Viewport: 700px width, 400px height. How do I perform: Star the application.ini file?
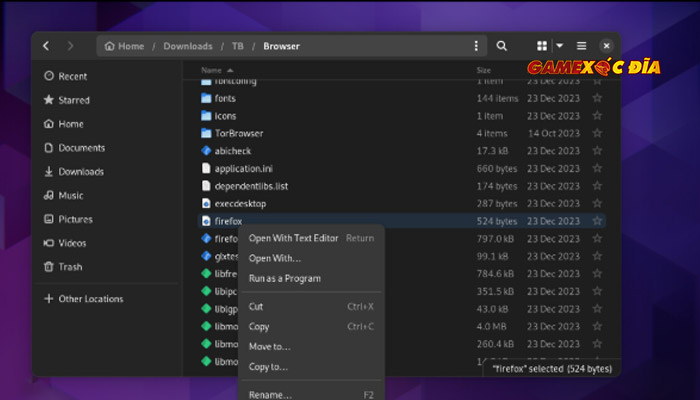[x=597, y=169]
